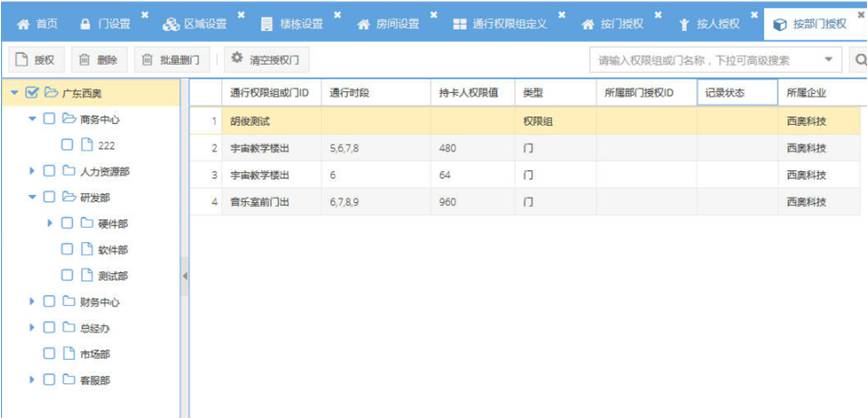Expand the 总经办 node
The width and height of the screenshot is (868, 419).
coord(32,328)
